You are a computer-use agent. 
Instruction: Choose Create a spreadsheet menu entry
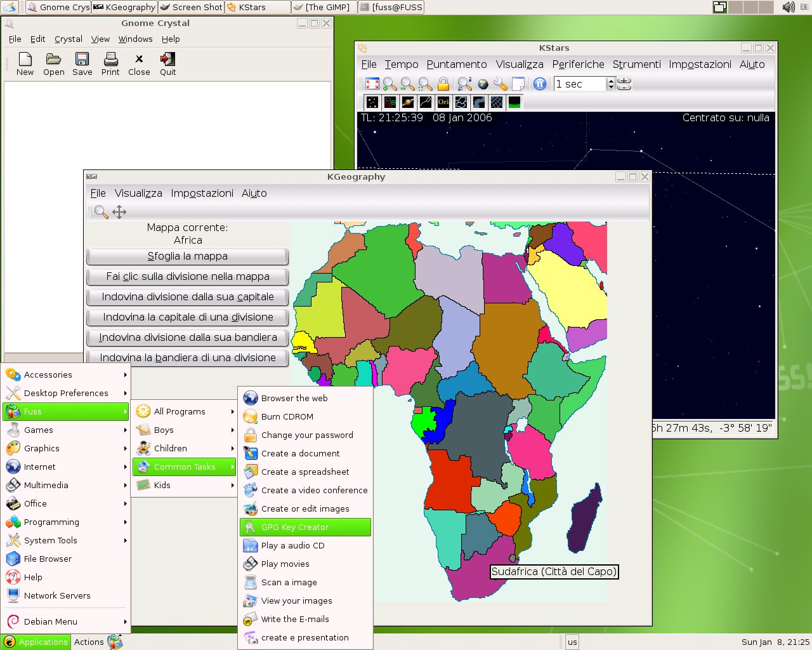point(305,472)
